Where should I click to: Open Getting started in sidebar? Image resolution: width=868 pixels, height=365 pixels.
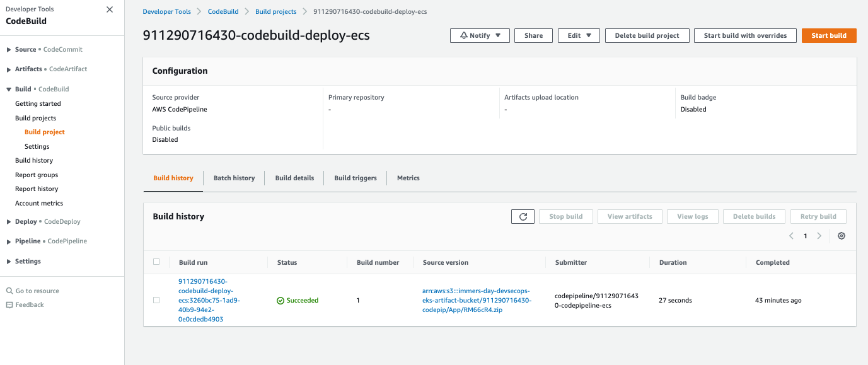point(38,103)
